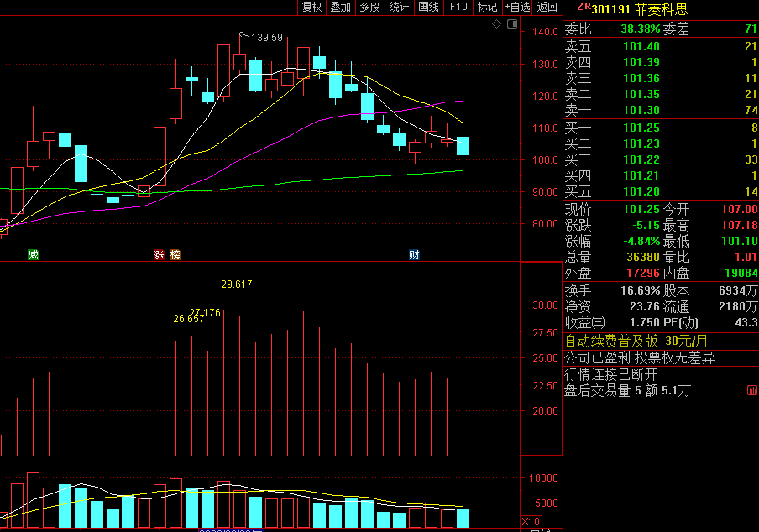The height and width of the screenshot is (532, 759).
Task: Click the 复权 toolbar button
Action: pyautogui.click(x=311, y=8)
